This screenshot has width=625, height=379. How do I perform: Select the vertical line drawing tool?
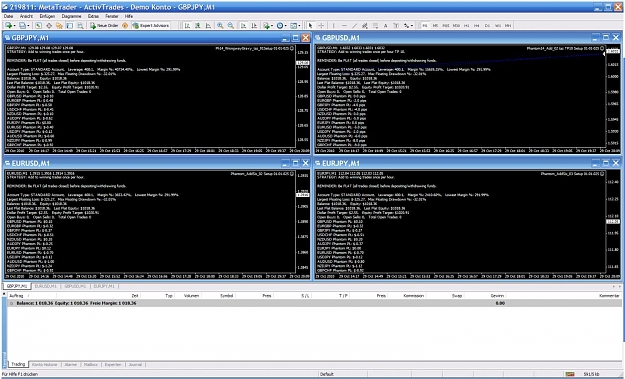coord(334,26)
